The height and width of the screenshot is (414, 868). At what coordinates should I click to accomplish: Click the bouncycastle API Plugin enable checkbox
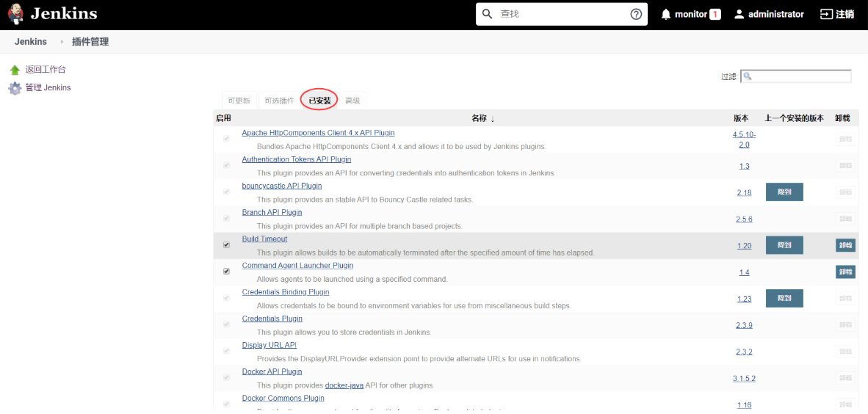(x=226, y=192)
